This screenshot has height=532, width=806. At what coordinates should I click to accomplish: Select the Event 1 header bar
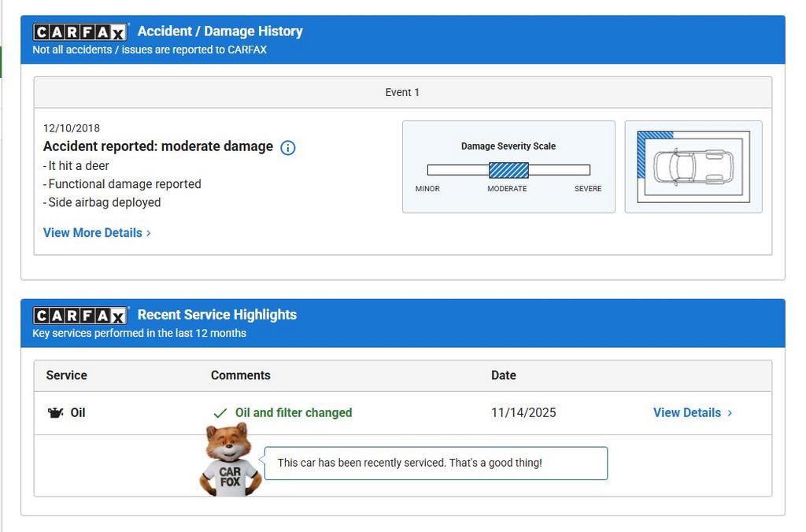(402, 92)
